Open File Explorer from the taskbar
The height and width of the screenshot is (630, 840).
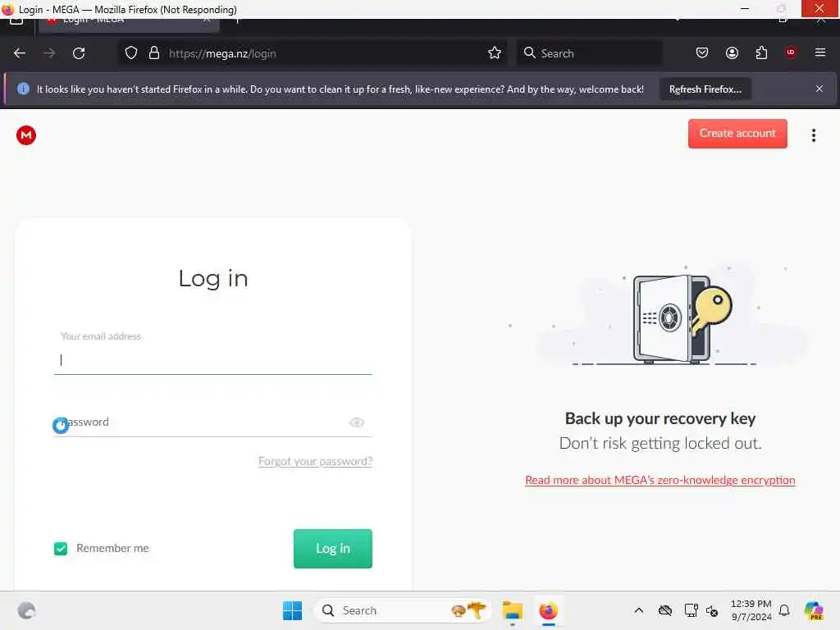coord(513,610)
